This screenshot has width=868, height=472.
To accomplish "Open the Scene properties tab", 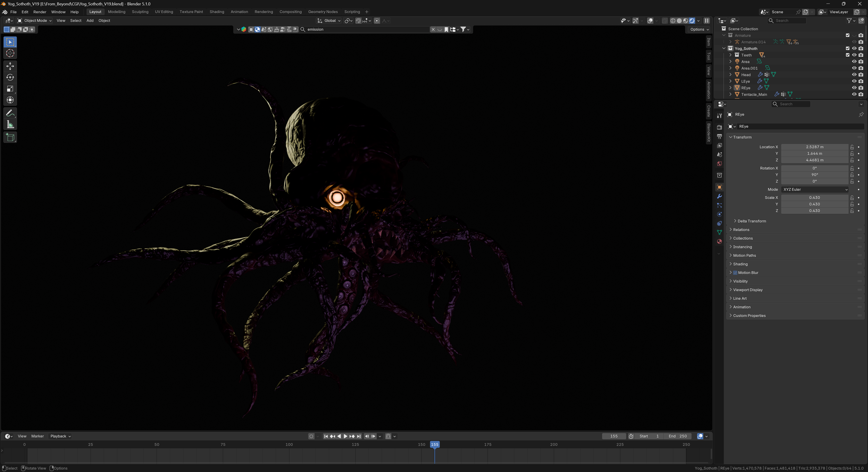I will click(x=719, y=155).
